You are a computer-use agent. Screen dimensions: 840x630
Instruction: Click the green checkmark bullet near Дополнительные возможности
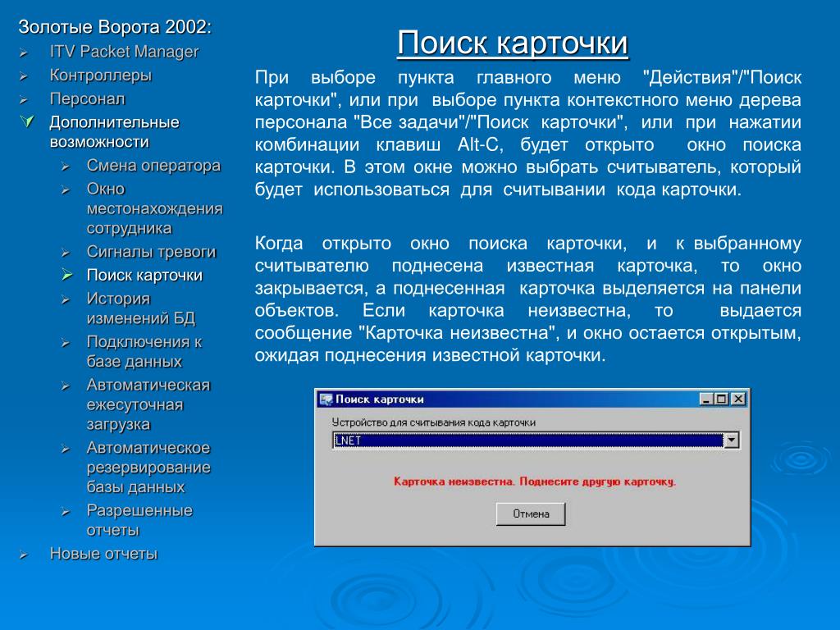point(27,121)
